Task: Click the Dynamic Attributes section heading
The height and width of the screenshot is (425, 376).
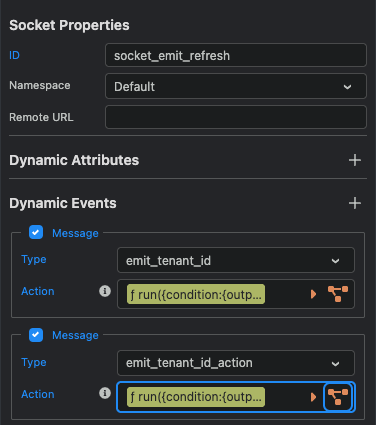Action: click(74, 160)
